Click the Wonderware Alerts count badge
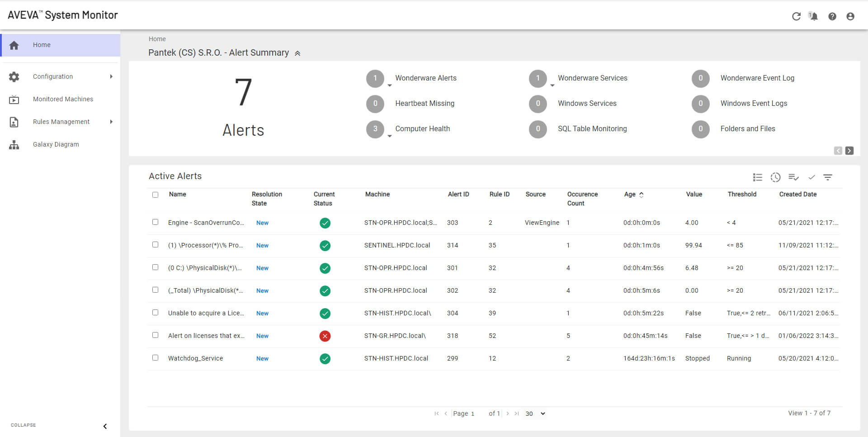The width and height of the screenshot is (868, 437). pos(375,78)
